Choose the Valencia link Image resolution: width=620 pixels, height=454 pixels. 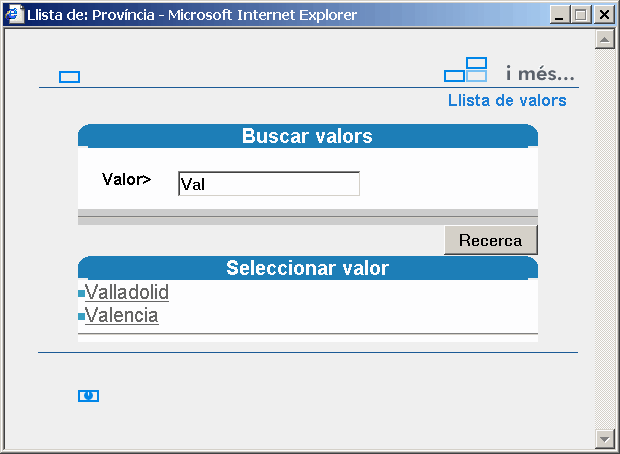(x=122, y=315)
